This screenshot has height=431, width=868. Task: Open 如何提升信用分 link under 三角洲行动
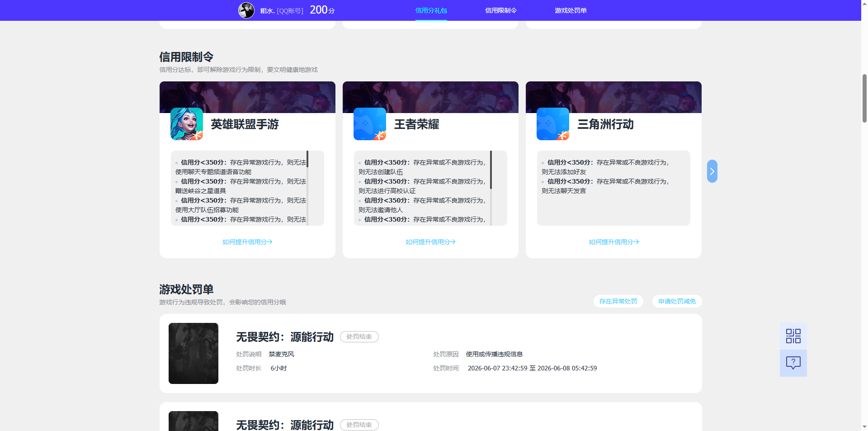[x=613, y=242]
